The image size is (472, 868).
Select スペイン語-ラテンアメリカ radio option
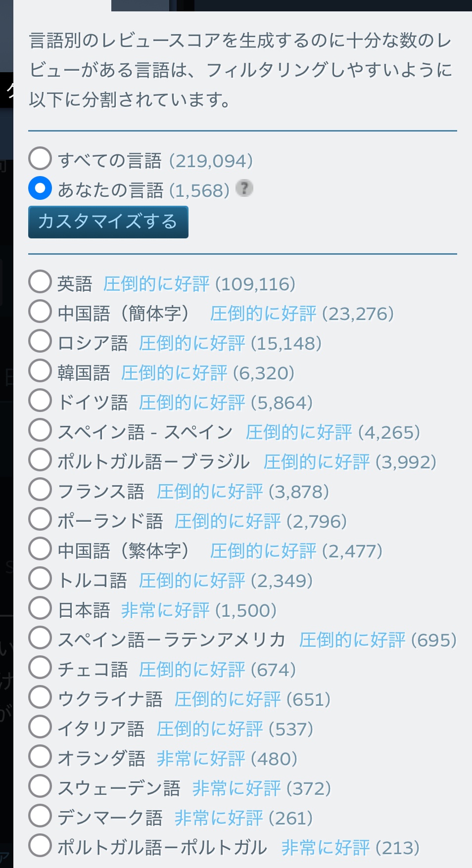pos(40,638)
